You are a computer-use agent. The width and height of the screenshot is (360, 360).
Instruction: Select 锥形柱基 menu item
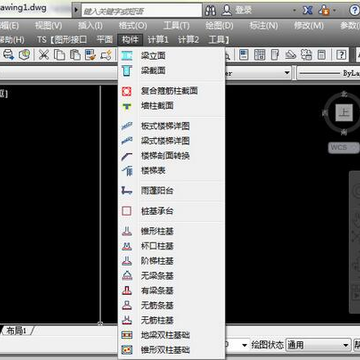[172, 231]
